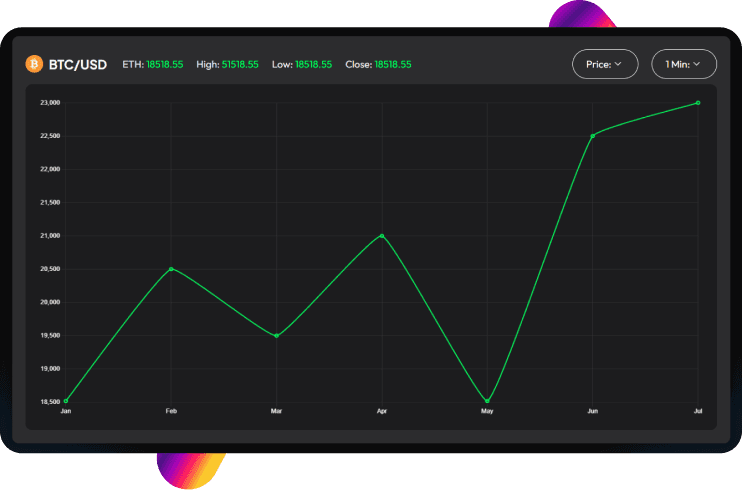Image resolution: width=742 pixels, height=490 pixels.
Task: Click the ETH value 18518.55
Action: coord(165,64)
